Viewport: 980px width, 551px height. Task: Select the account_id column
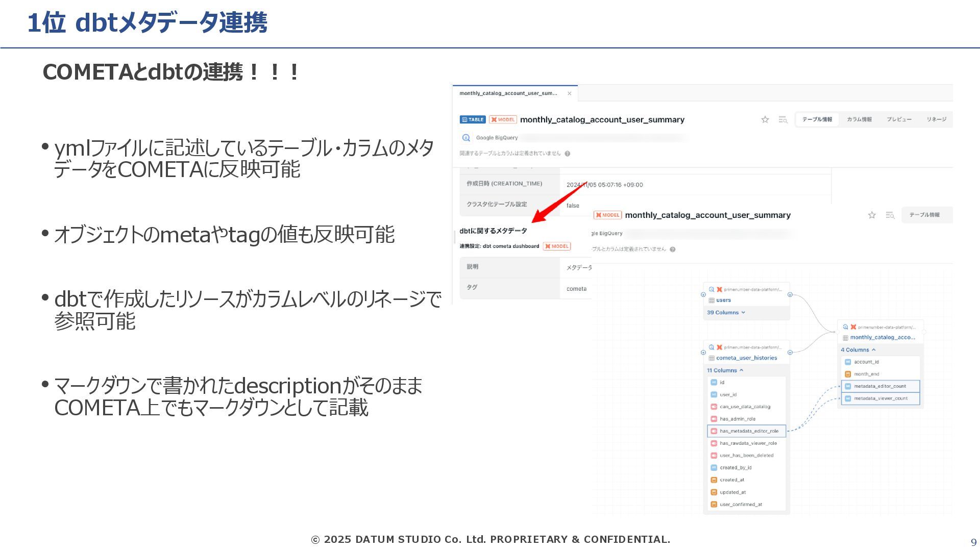pyautogui.click(x=880, y=362)
